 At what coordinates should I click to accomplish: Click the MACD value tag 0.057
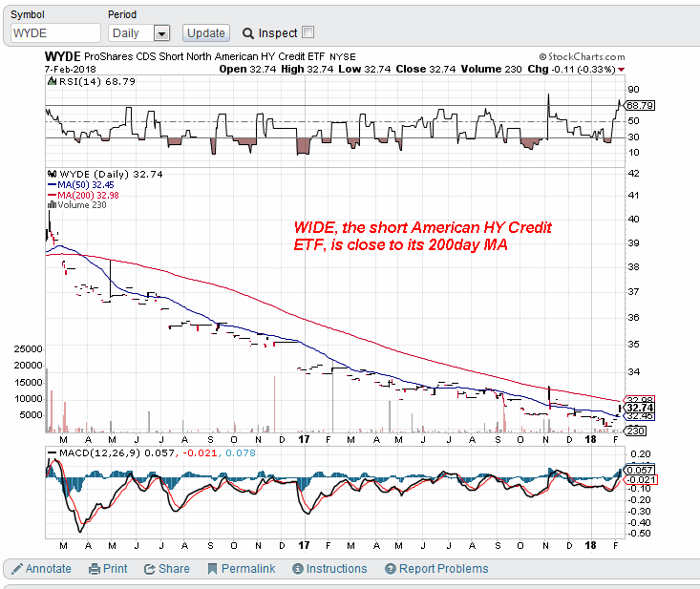(x=640, y=470)
